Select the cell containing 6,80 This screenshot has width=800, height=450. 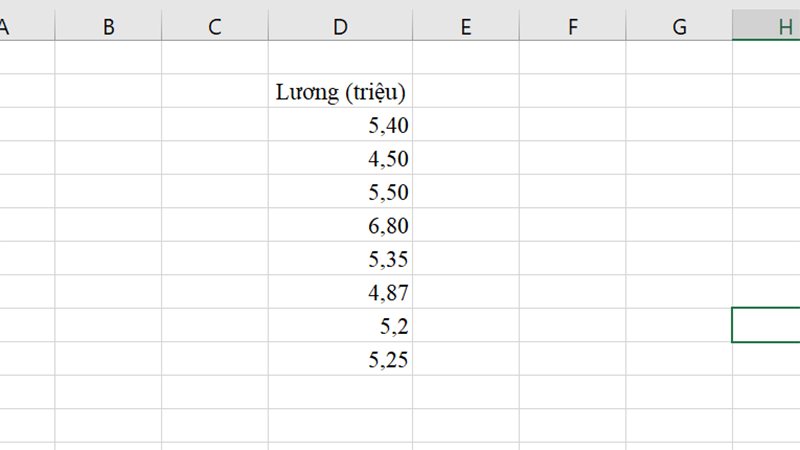[340, 225]
